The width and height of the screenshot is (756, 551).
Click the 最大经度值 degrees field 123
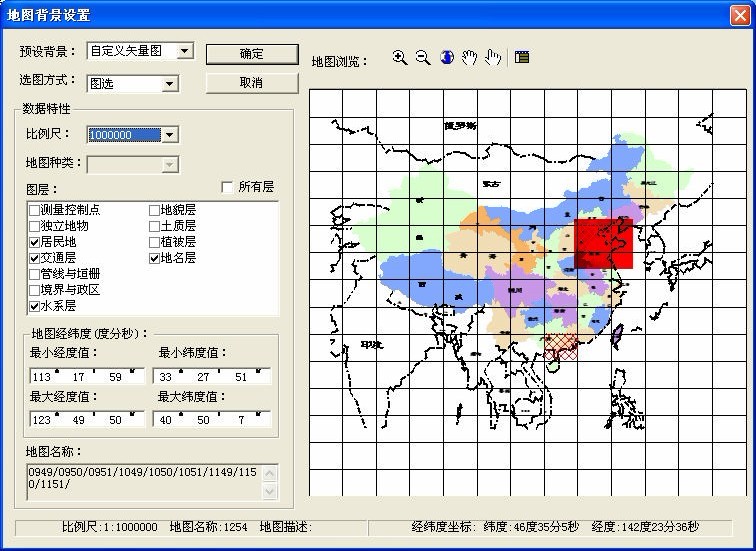click(x=42, y=420)
